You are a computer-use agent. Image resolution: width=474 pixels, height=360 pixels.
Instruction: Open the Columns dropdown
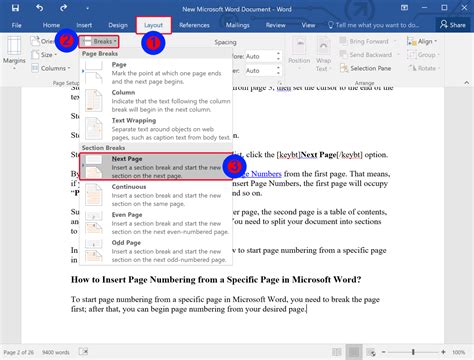[51, 68]
